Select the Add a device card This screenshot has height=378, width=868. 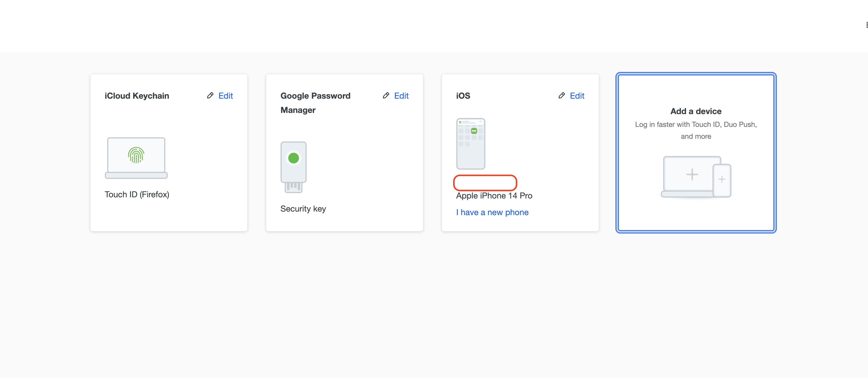pyautogui.click(x=696, y=153)
